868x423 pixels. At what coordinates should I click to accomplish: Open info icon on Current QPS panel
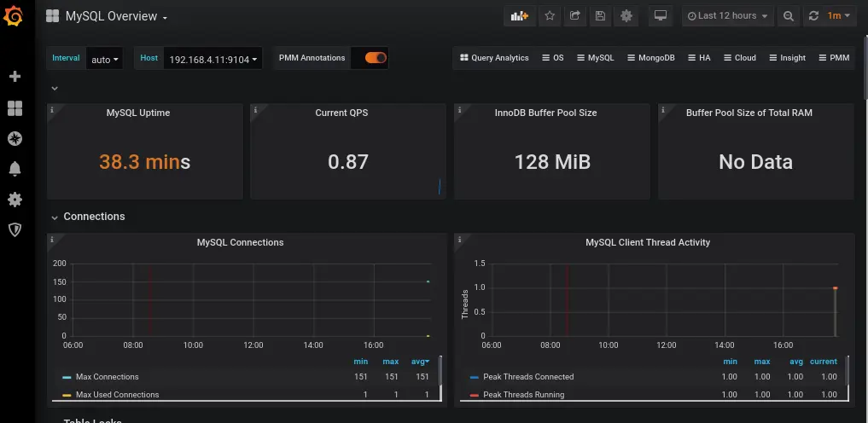point(256,109)
